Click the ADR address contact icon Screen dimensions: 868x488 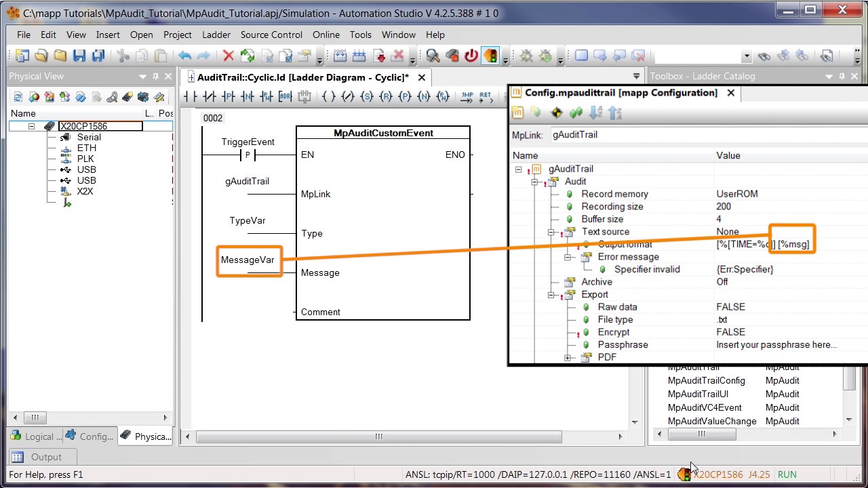click(x=285, y=97)
